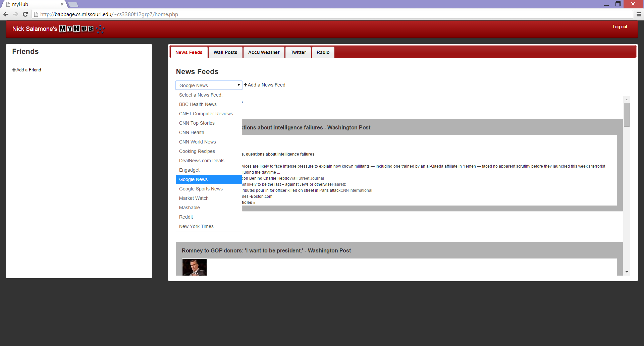This screenshot has width=644, height=346.
Task: Select highlighted Google News option
Action: [209, 179]
